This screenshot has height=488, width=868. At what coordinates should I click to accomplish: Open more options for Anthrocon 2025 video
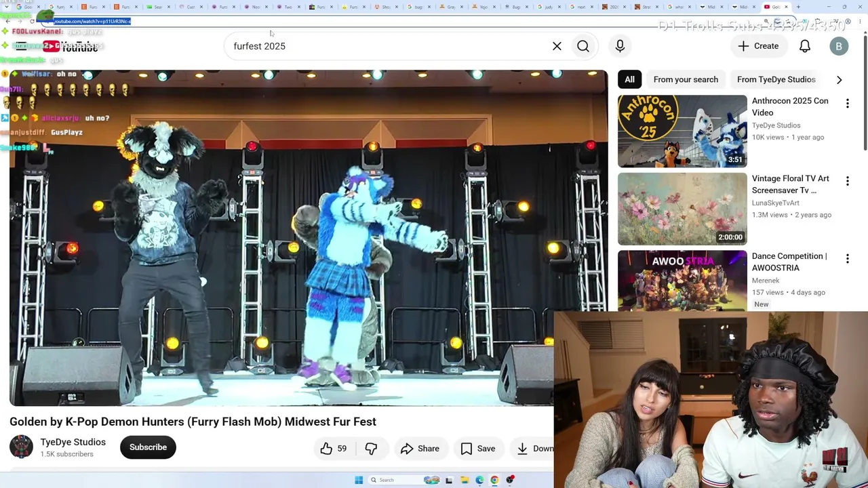[x=847, y=104]
